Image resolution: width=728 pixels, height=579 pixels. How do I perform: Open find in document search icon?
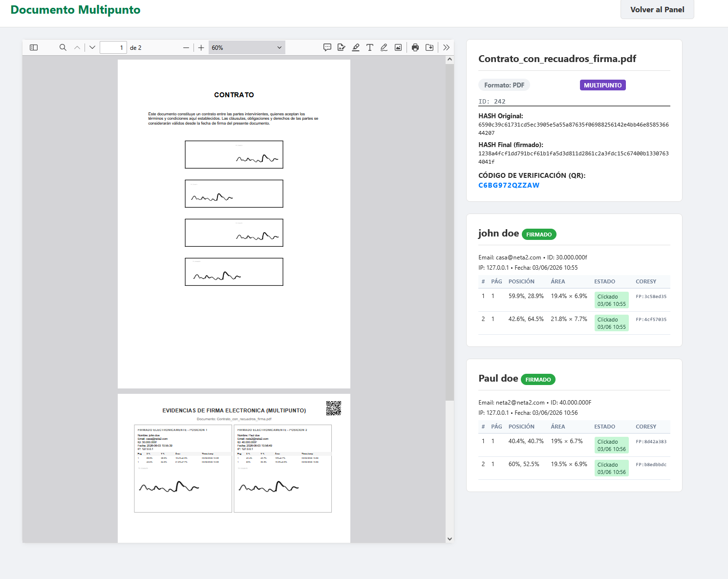click(63, 47)
